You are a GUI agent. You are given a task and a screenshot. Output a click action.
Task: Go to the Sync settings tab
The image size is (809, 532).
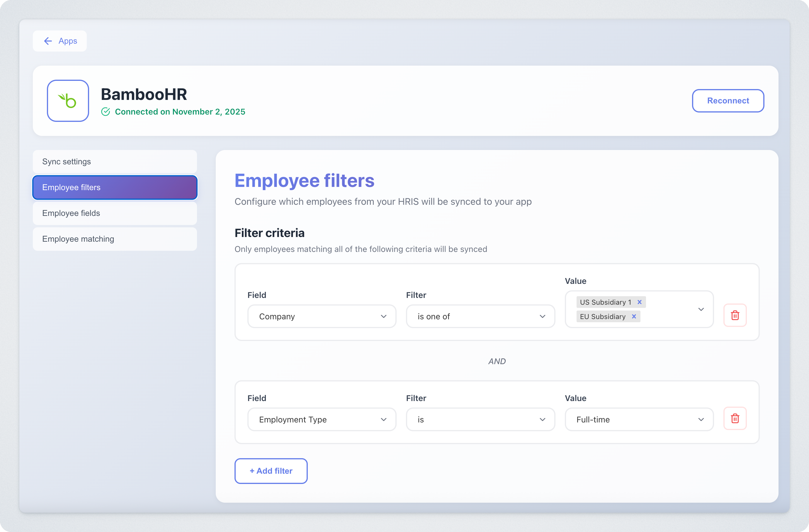[115, 162]
